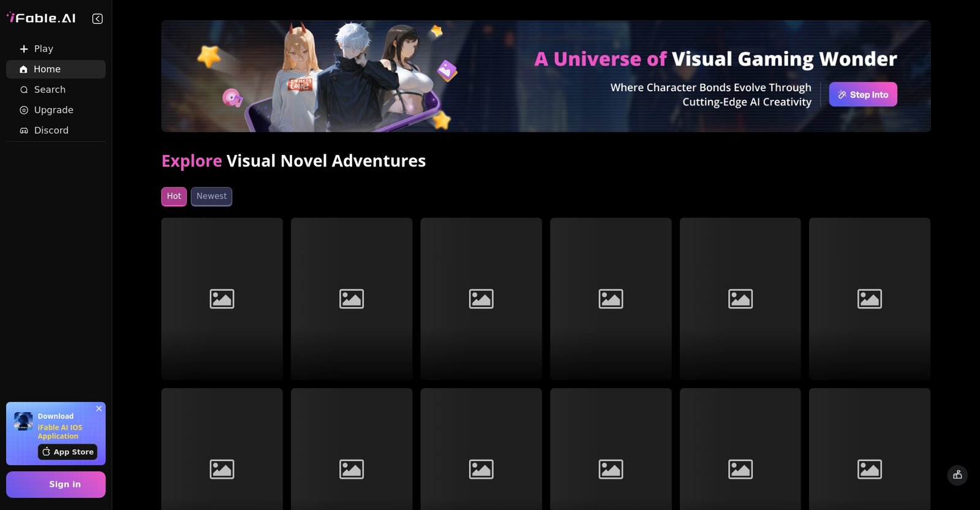
Task: Switch to the Newest tab
Action: click(x=211, y=197)
